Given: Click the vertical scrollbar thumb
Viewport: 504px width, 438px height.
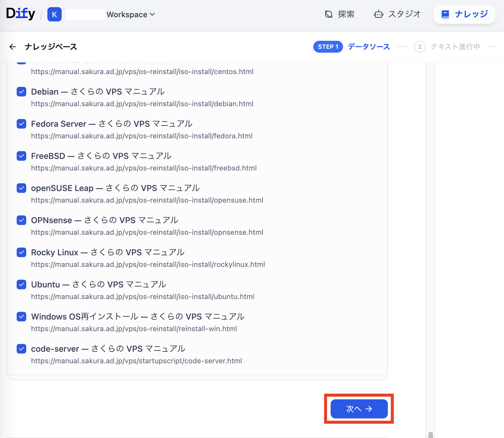Looking at the screenshot, I should coord(430,434).
